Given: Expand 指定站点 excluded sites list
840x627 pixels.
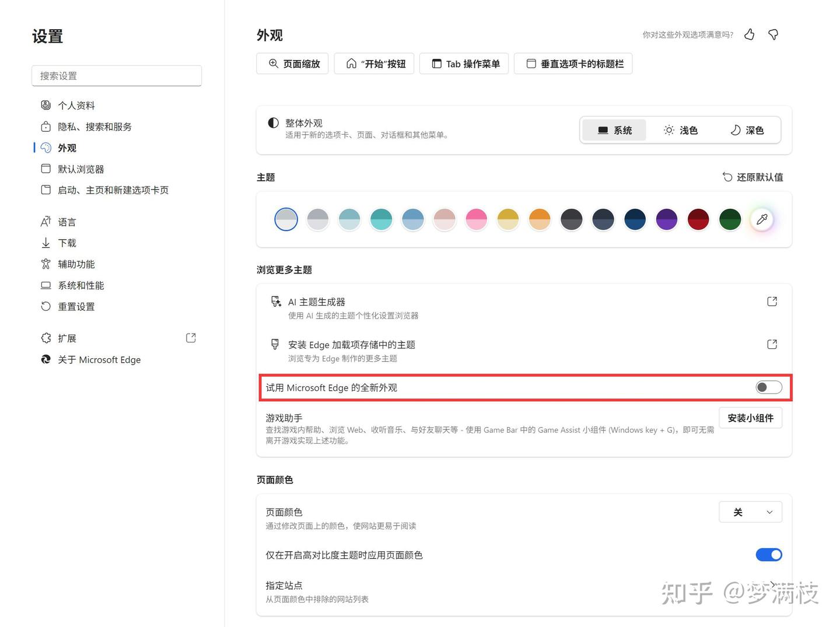Looking at the screenshot, I should 772,585.
